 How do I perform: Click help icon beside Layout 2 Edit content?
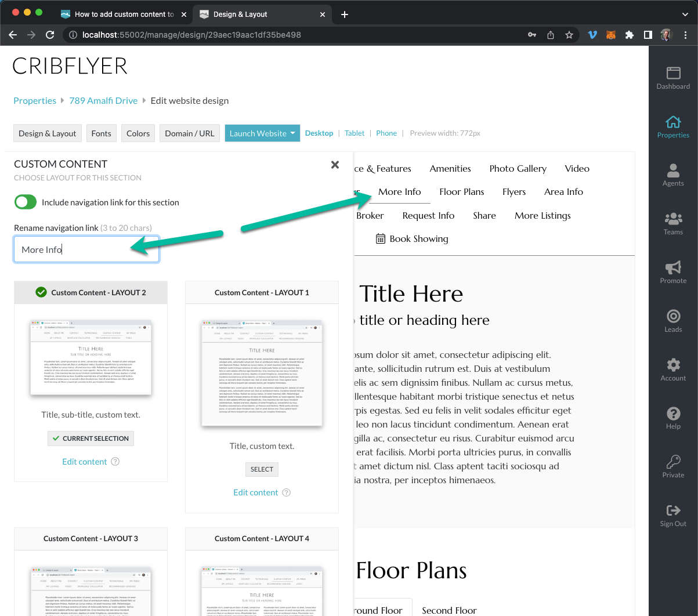[x=115, y=462]
